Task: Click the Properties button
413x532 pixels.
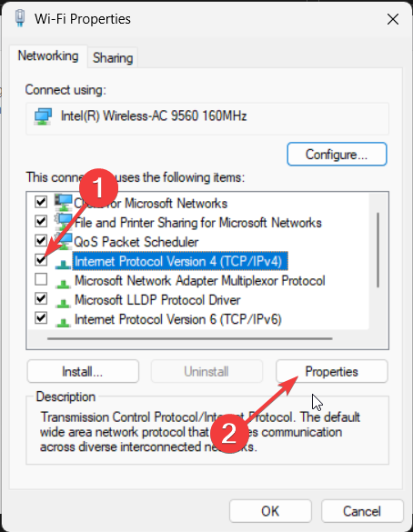Action: coord(331,372)
